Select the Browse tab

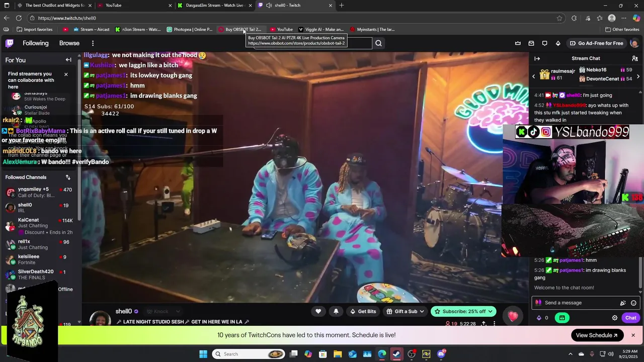[69, 43]
